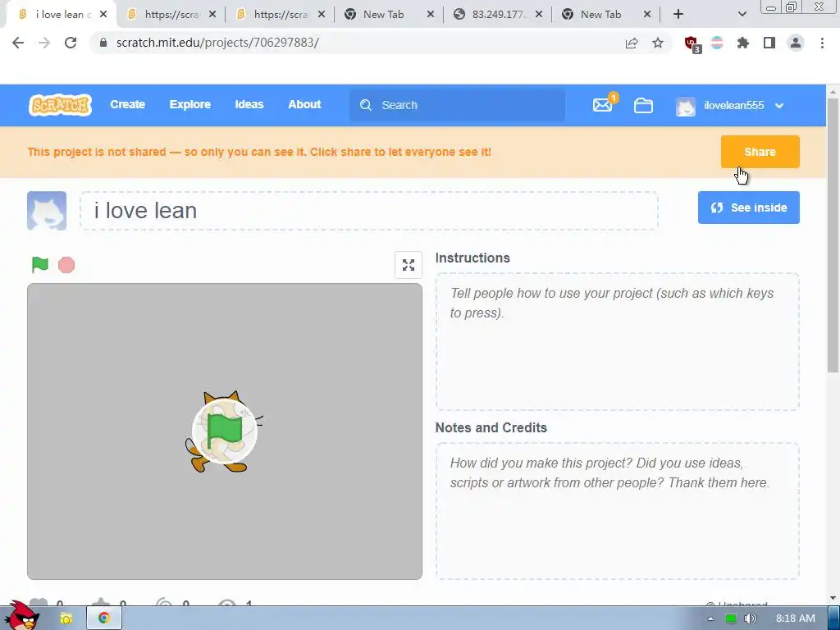Click the project author avatar thumbnail

[x=47, y=211]
